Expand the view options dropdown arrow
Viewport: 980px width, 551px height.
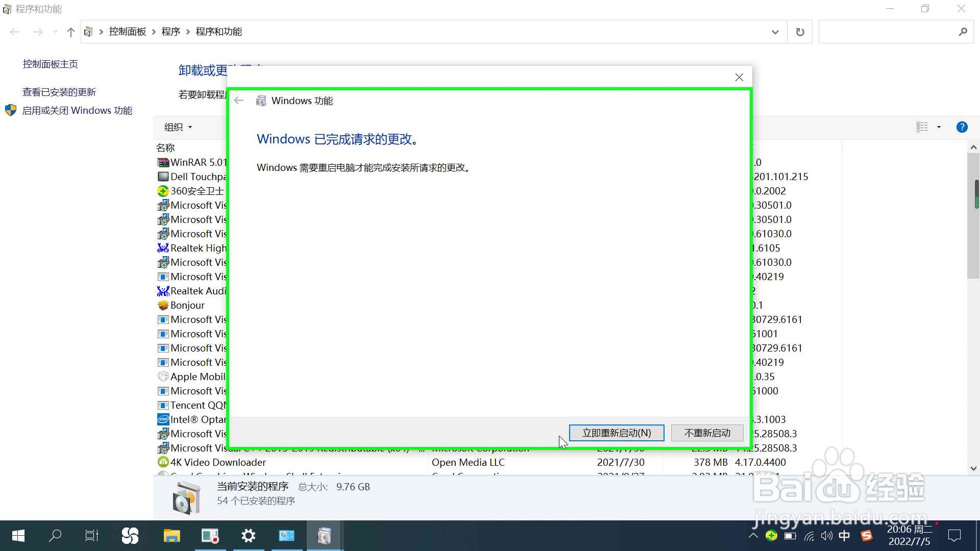pyautogui.click(x=939, y=127)
